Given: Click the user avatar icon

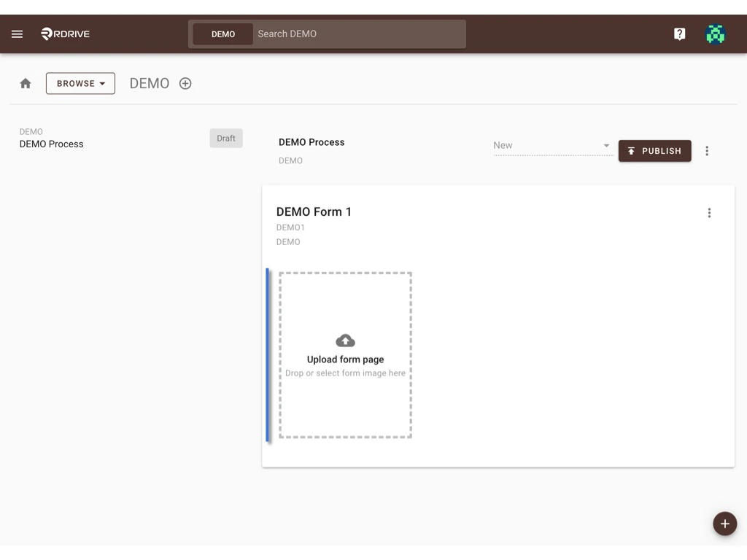Looking at the screenshot, I should click(715, 34).
